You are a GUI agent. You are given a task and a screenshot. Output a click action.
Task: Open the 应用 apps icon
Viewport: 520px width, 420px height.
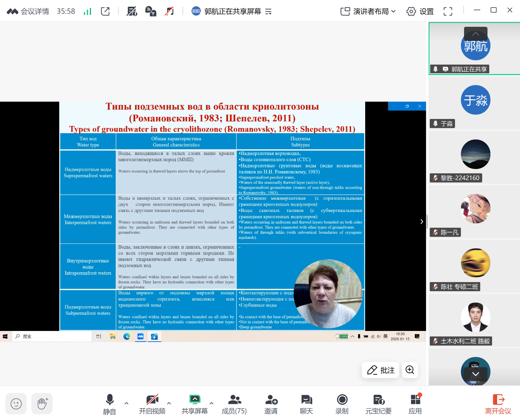tap(415, 404)
